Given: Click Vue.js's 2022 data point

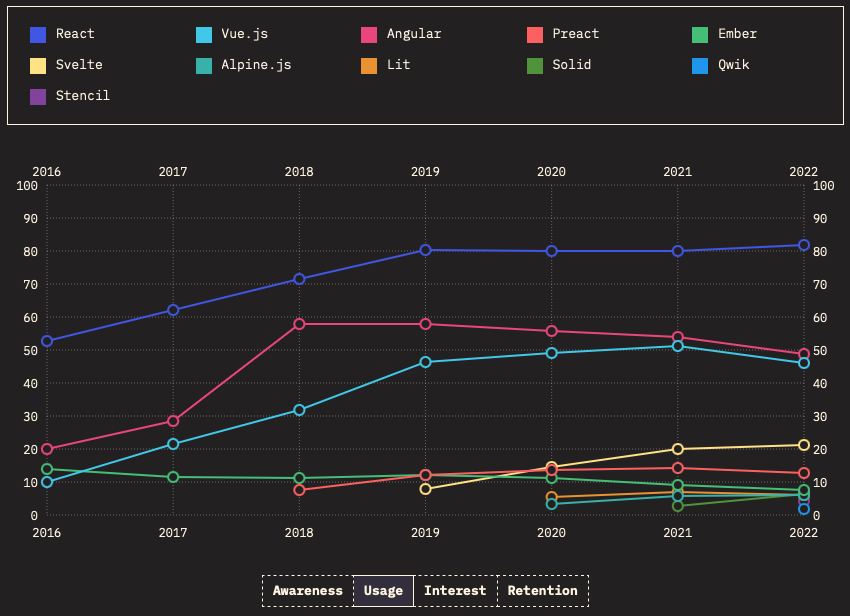Looking at the screenshot, I should [x=804, y=363].
